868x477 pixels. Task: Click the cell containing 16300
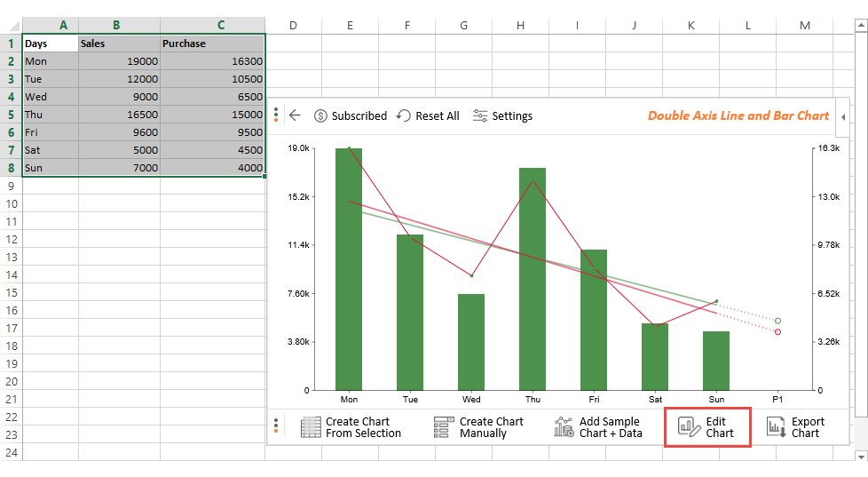[x=213, y=61]
